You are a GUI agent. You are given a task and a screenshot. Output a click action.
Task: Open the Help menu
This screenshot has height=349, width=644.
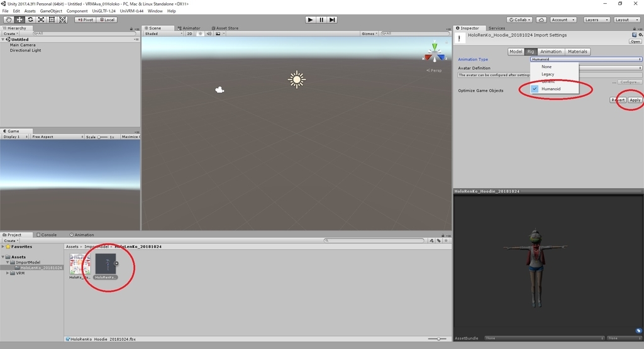(171, 11)
